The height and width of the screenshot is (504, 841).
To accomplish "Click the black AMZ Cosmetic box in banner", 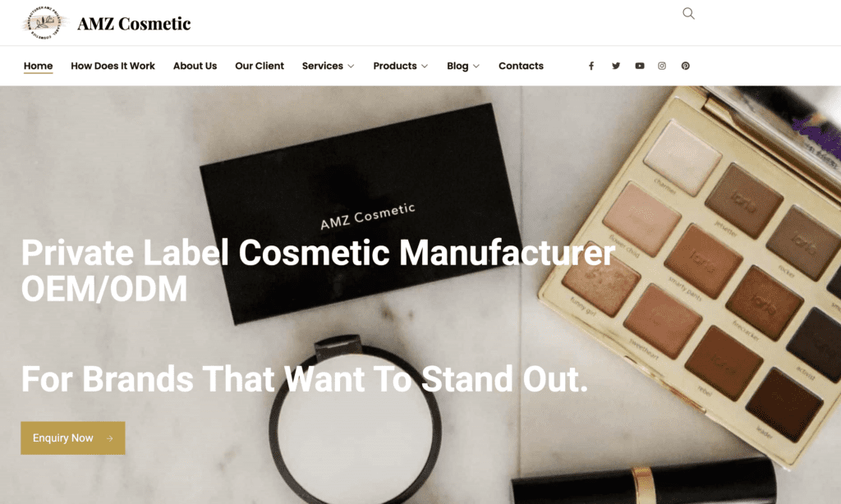I will tap(361, 213).
